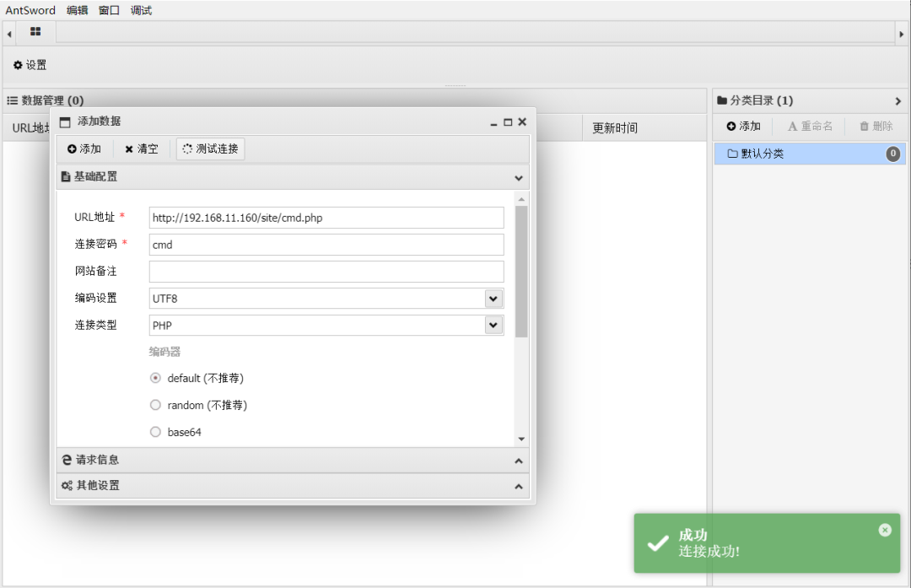This screenshot has width=911, height=588.
Task: Click the 删除 category button
Action: (x=876, y=126)
